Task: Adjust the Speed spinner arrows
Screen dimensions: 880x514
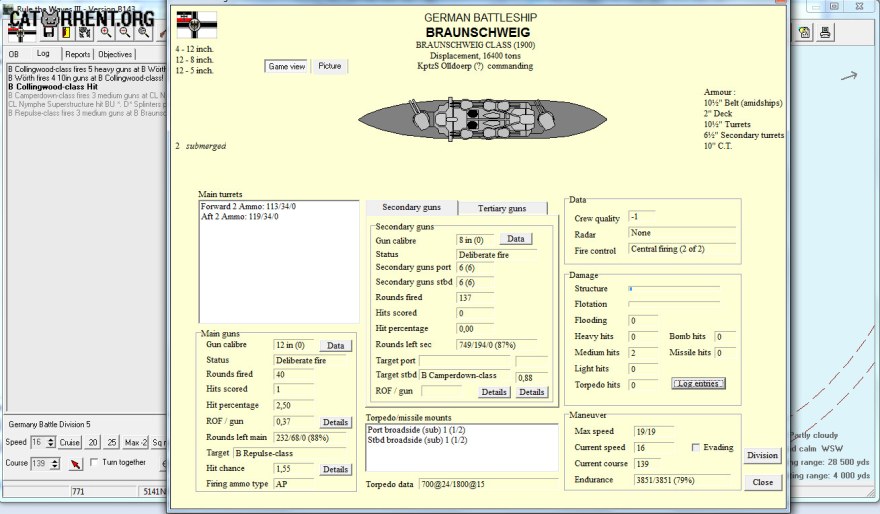Action: click(51, 442)
